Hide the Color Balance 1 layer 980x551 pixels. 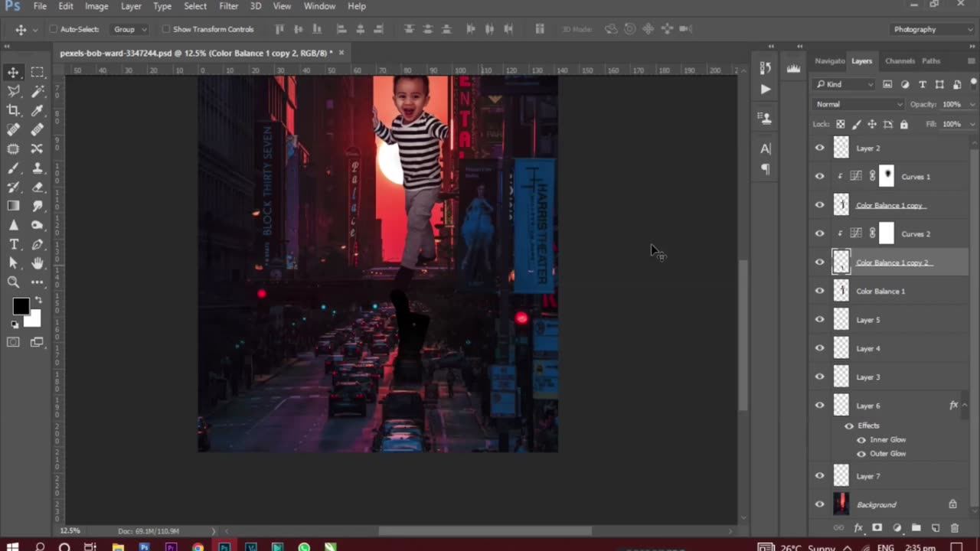tap(820, 291)
